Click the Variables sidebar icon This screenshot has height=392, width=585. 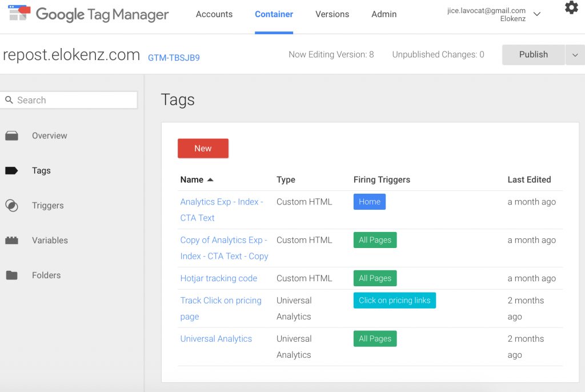click(x=11, y=241)
